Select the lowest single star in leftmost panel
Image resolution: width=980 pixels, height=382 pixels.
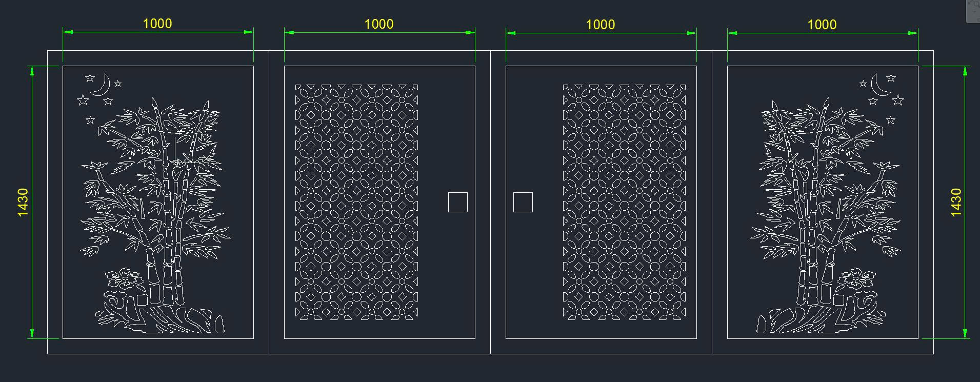pyautogui.click(x=90, y=120)
